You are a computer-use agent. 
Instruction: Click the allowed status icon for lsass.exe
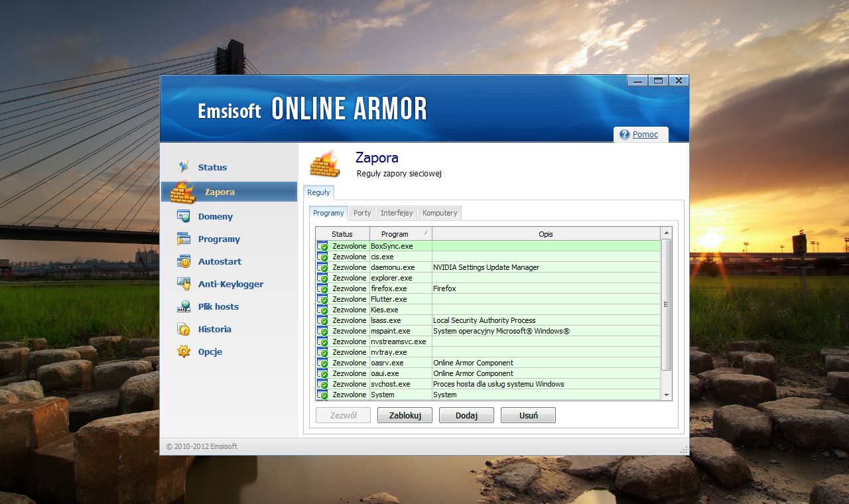[x=323, y=320]
